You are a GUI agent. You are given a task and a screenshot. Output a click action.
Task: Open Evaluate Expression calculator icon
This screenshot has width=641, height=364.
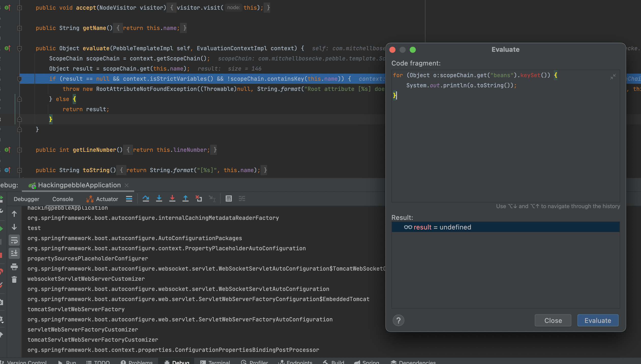(229, 199)
